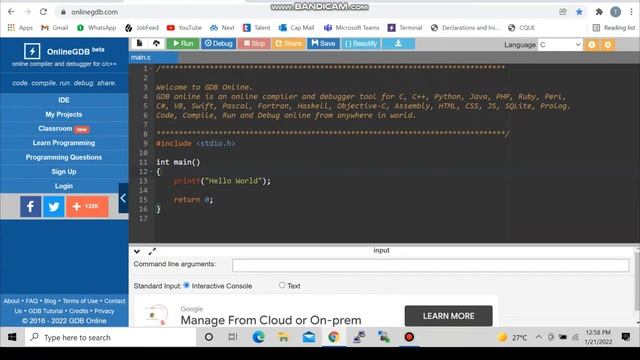Image resolution: width=640 pixels, height=360 pixels.
Task: Fold the main function at line 12
Action: tap(151, 172)
